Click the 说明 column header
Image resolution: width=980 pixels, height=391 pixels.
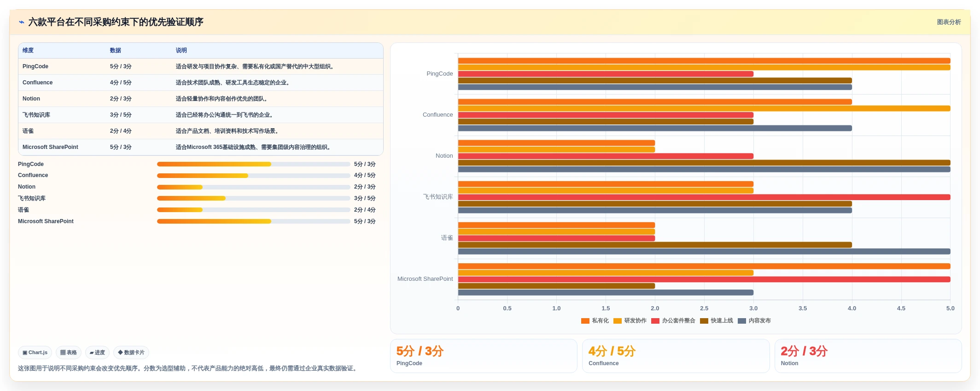(x=181, y=50)
